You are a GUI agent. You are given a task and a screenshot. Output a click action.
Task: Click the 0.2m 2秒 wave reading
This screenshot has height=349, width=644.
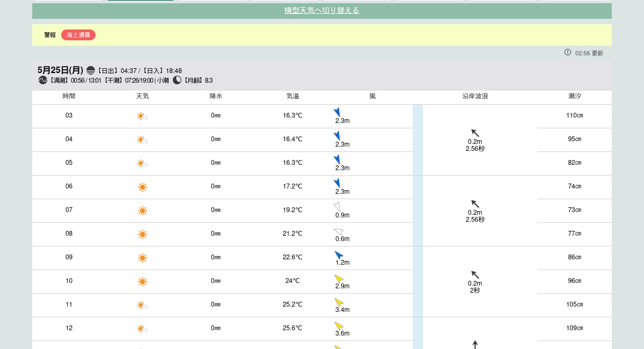[475, 287]
